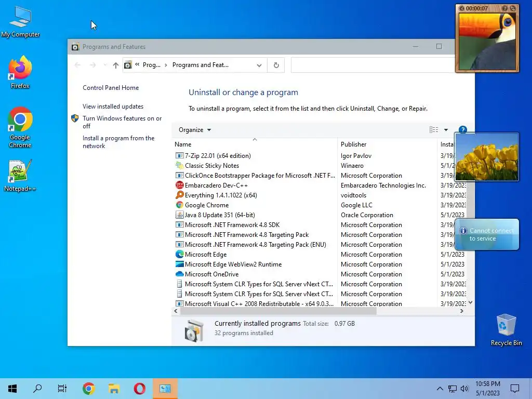Open the view options dropdown arrow
This screenshot has height=399, width=532.
[446, 130]
